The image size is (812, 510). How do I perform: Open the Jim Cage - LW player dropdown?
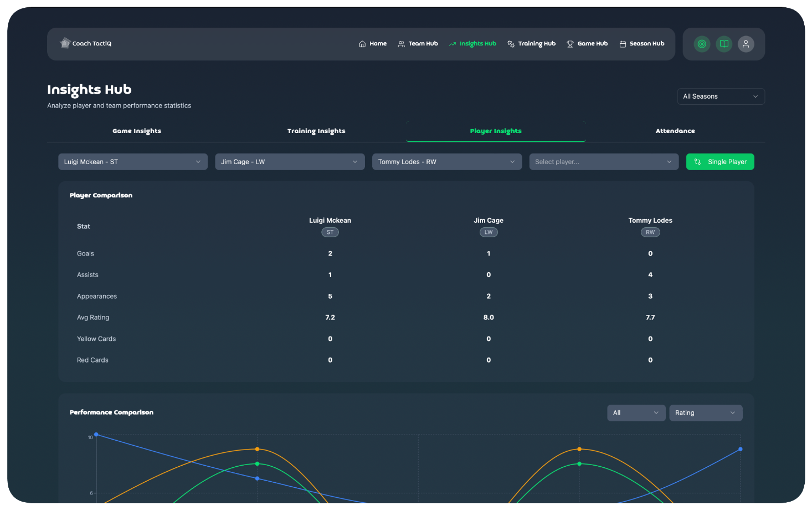290,162
